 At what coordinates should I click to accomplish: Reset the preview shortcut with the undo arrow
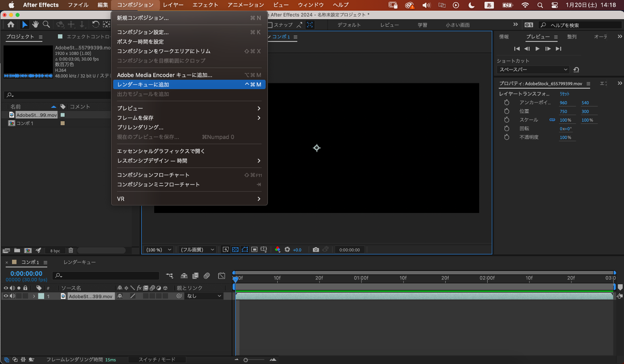tap(576, 70)
